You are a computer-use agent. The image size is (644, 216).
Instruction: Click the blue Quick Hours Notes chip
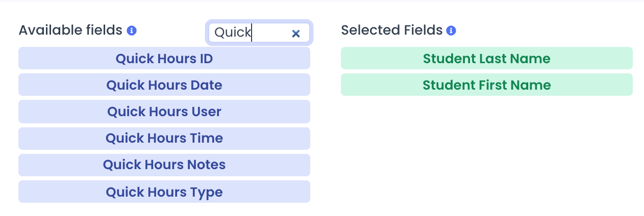point(164,165)
